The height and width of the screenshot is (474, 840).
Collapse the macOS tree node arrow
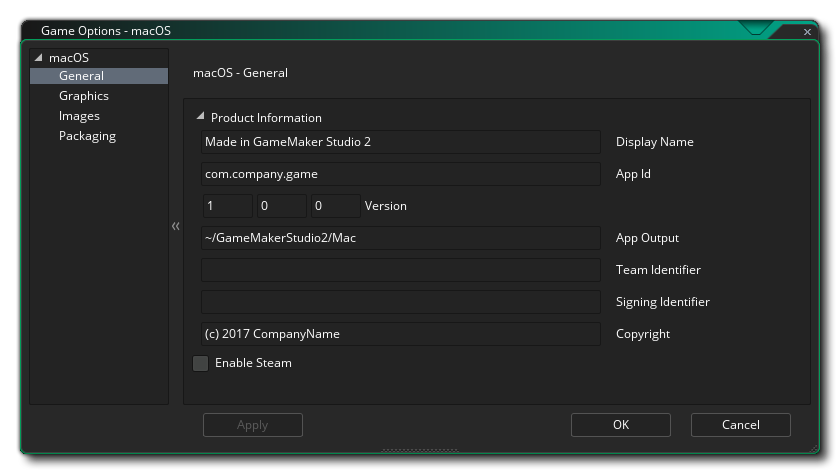(x=39, y=58)
